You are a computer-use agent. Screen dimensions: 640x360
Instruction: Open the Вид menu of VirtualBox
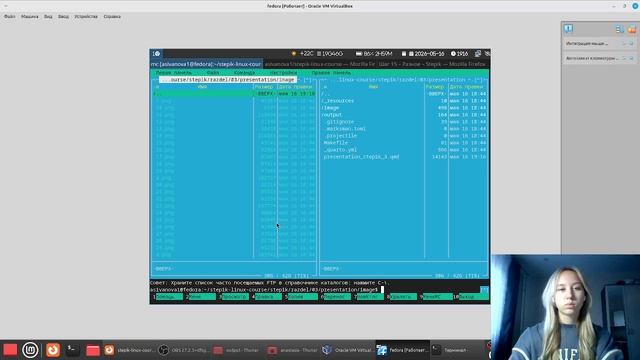[x=48, y=17]
